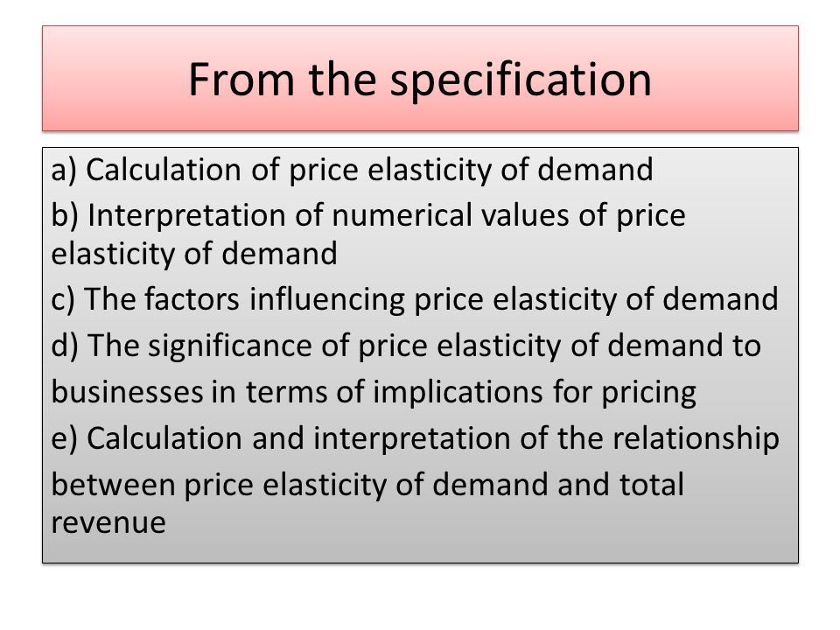Viewport: 840px width, 630px height.
Task: Click the word 'specification' in the title
Action: coord(521,80)
